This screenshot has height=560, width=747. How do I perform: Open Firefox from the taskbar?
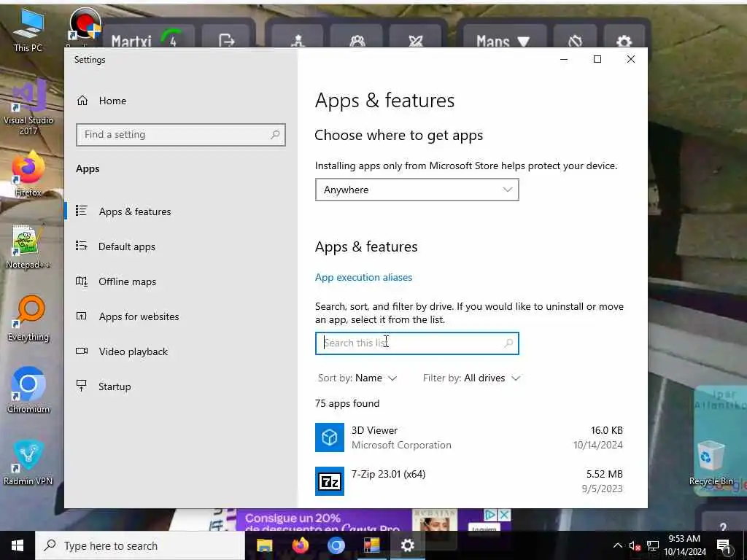click(300, 545)
